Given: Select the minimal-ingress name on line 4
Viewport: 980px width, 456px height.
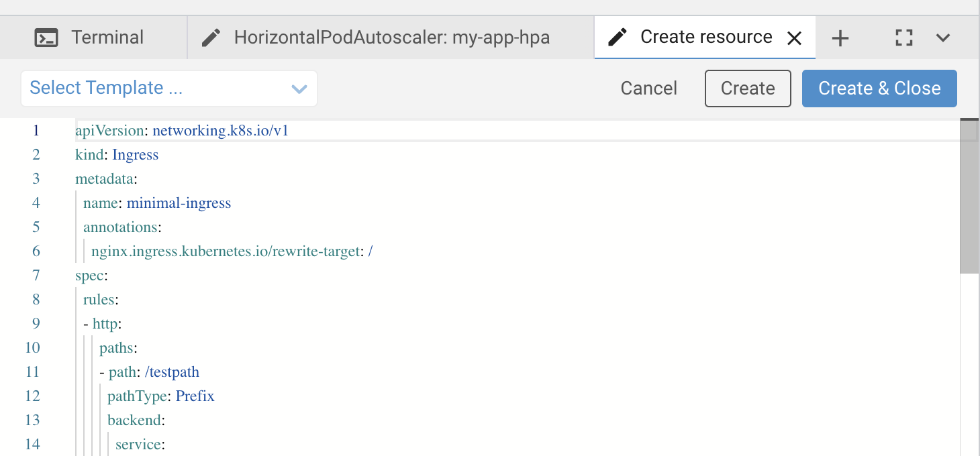Looking at the screenshot, I should click(x=179, y=203).
